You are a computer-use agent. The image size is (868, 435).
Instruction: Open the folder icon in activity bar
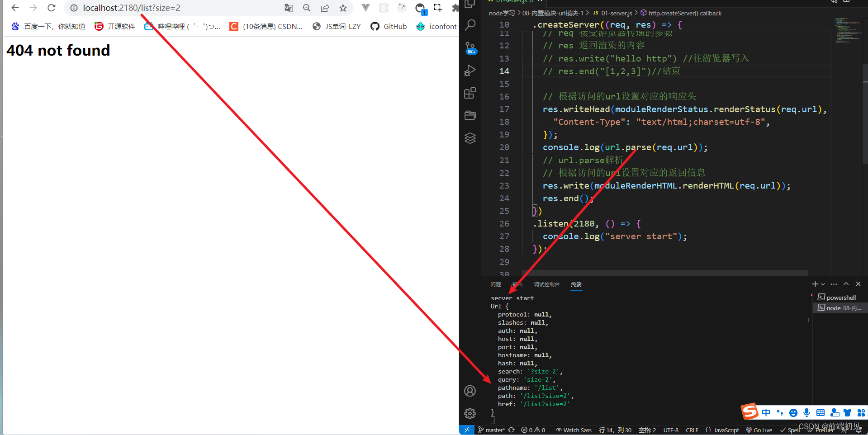(x=470, y=115)
